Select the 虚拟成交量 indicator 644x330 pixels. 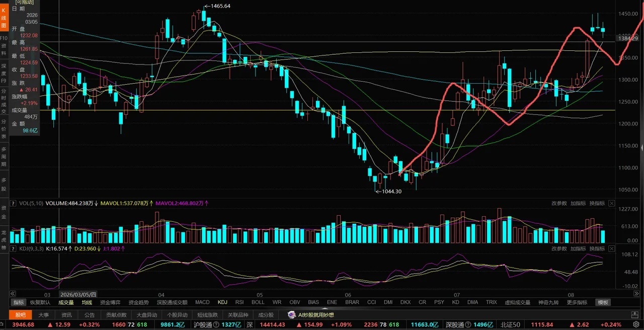[x=517, y=302]
